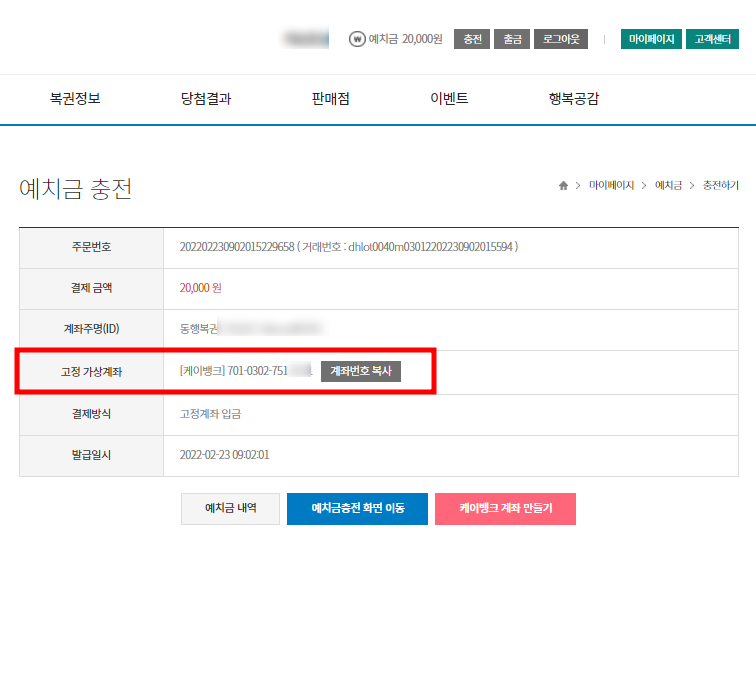Open the 복권정보 menu
The height and width of the screenshot is (673, 756).
point(75,98)
